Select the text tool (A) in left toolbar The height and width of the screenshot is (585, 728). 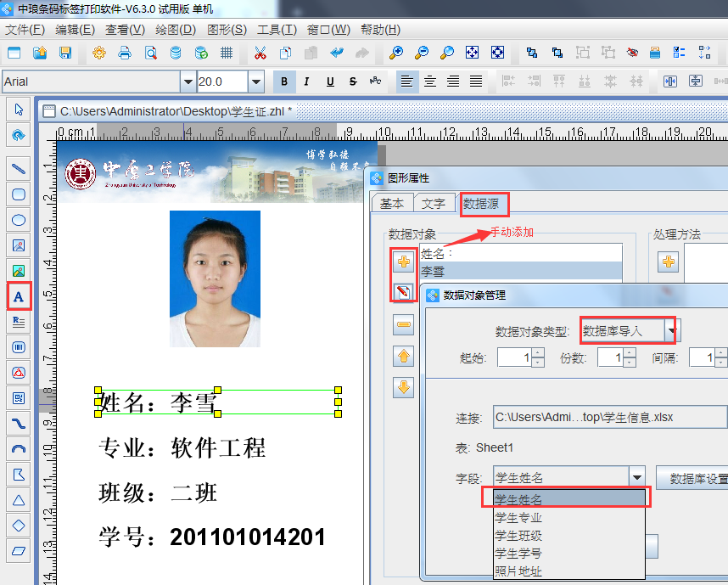pyautogui.click(x=18, y=296)
